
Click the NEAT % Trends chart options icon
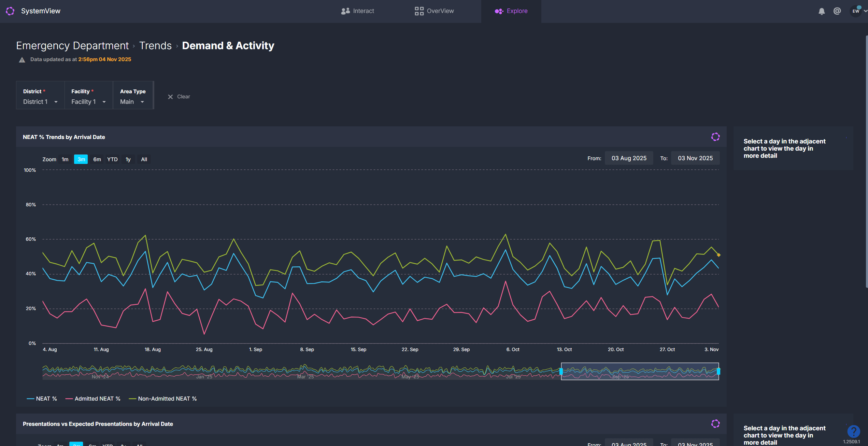715,137
